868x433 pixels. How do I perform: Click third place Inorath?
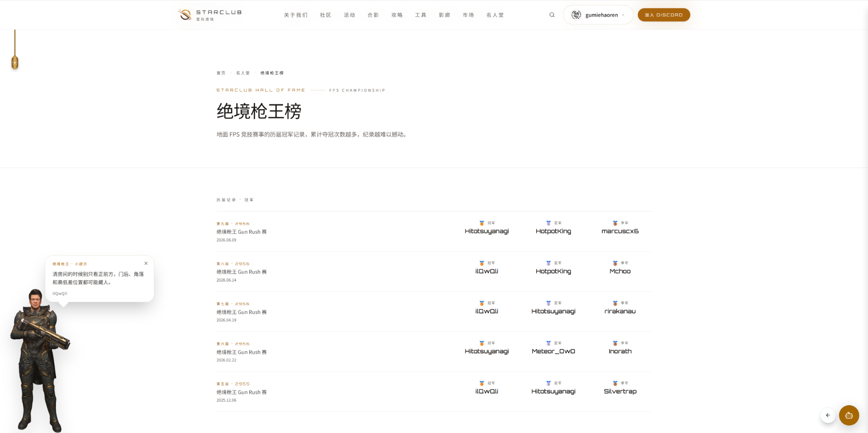620,351
